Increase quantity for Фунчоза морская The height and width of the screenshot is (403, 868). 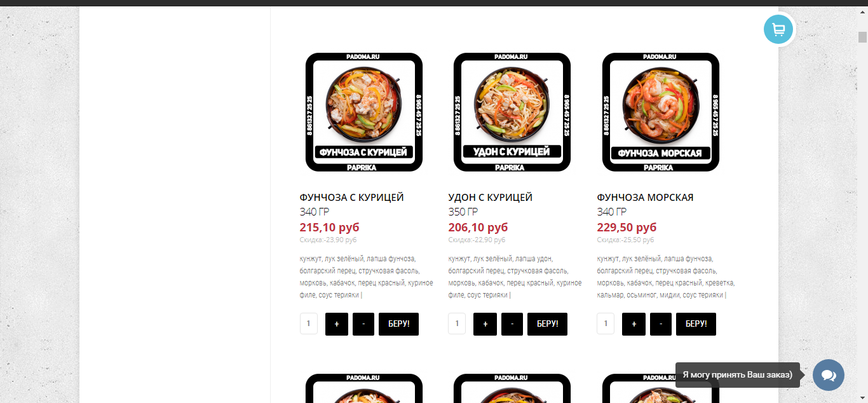tap(634, 324)
